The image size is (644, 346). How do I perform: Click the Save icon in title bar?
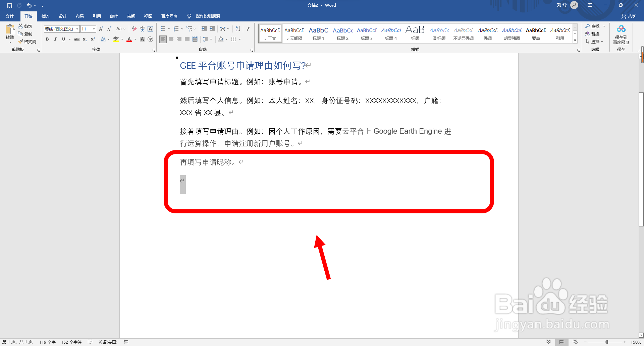9,5
